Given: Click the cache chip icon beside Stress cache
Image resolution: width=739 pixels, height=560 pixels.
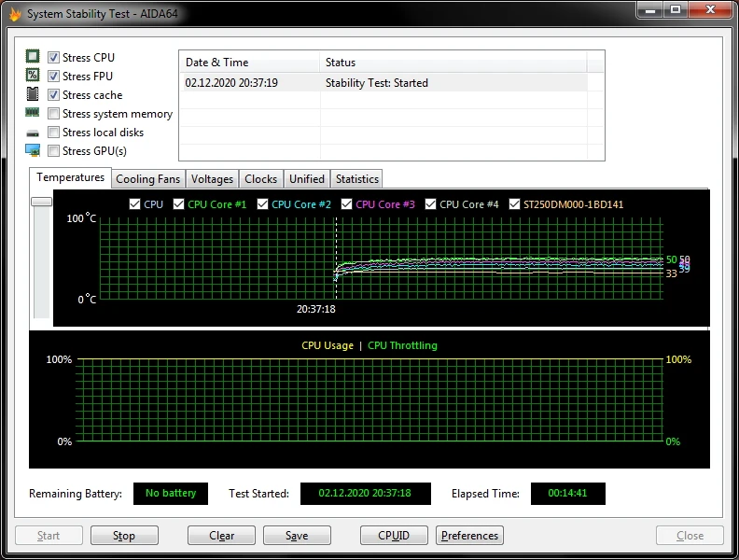Looking at the screenshot, I should (x=33, y=94).
